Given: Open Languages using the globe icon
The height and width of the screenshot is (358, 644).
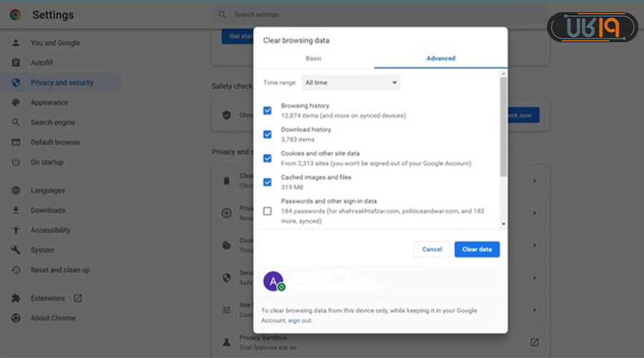Looking at the screenshot, I should click(16, 191).
